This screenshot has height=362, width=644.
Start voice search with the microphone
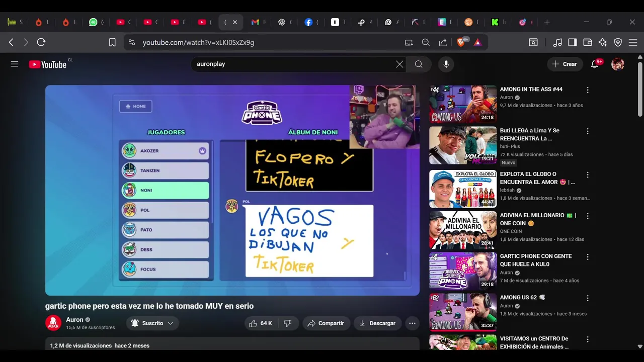(x=446, y=64)
